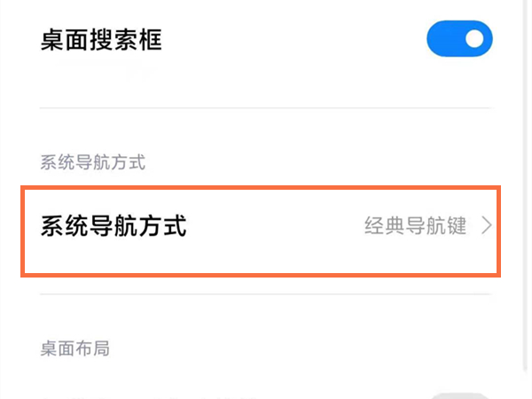This screenshot has height=399, width=532.
Task: Expand the orange-highlighted 系统导航方式 row
Action: click(262, 229)
